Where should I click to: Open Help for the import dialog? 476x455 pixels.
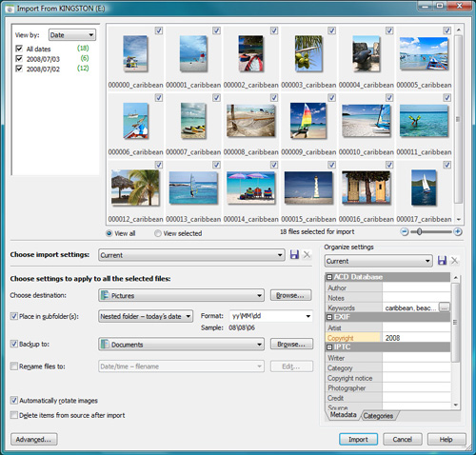pyautogui.click(x=446, y=439)
